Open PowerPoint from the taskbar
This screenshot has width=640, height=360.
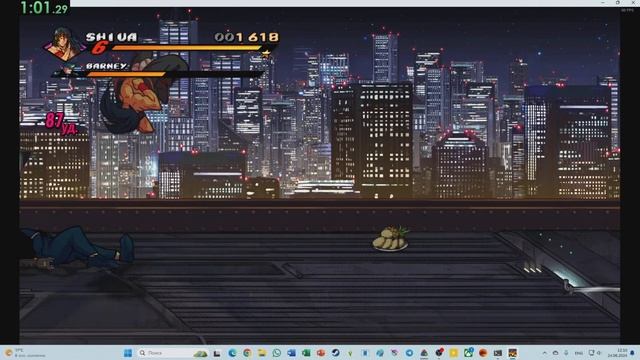point(321,353)
